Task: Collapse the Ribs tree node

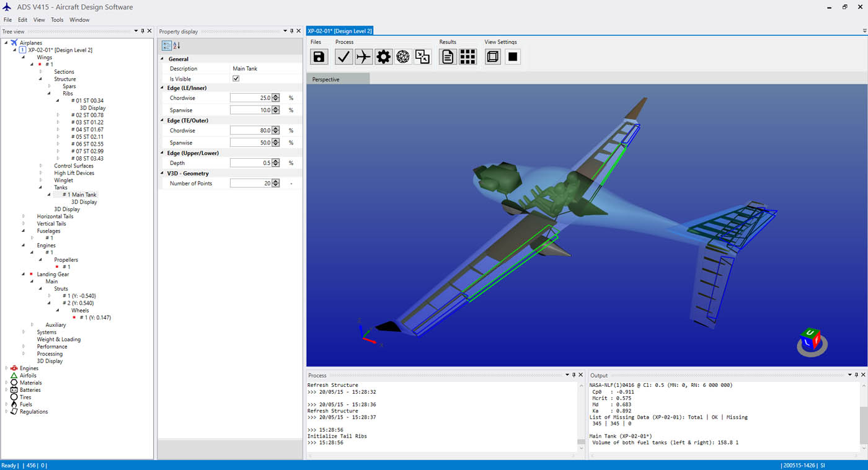Action: pyautogui.click(x=50, y=94)
